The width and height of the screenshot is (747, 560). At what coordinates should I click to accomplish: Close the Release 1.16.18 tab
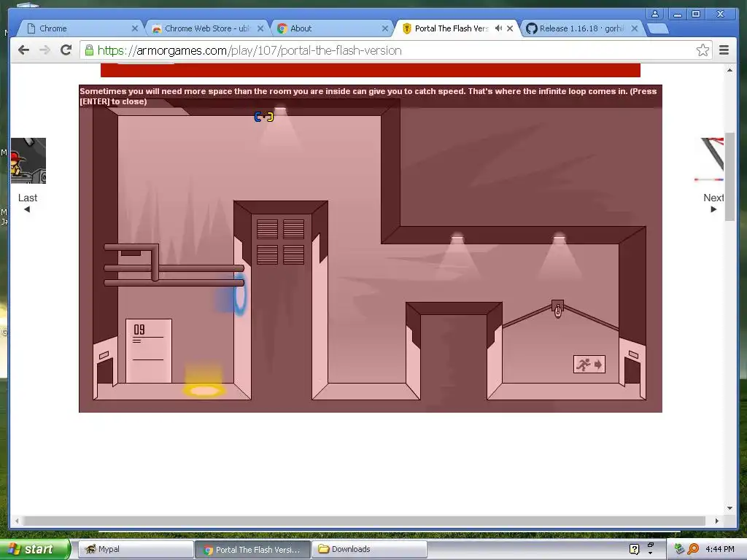coord(634,28)
